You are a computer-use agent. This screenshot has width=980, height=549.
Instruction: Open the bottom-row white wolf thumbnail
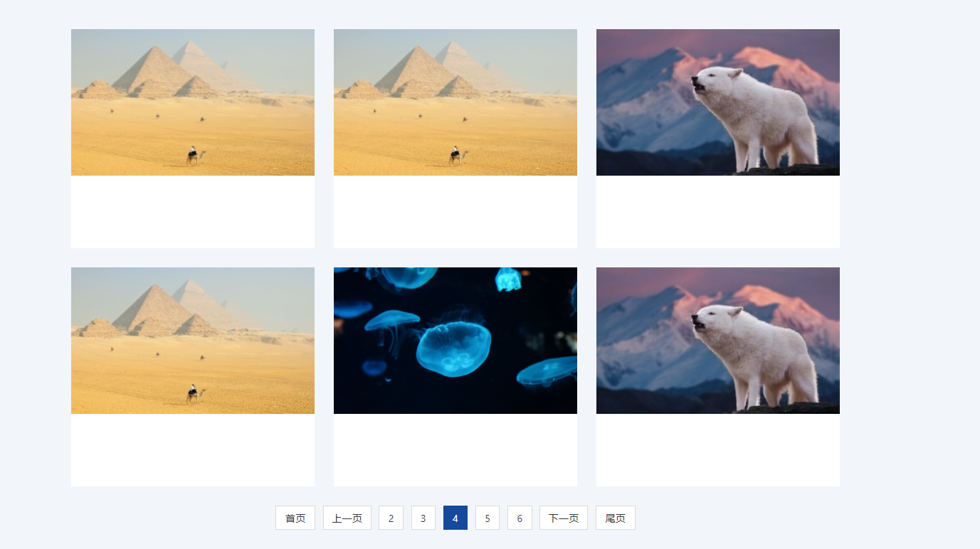pyautogui.click(x=718, y=341)
